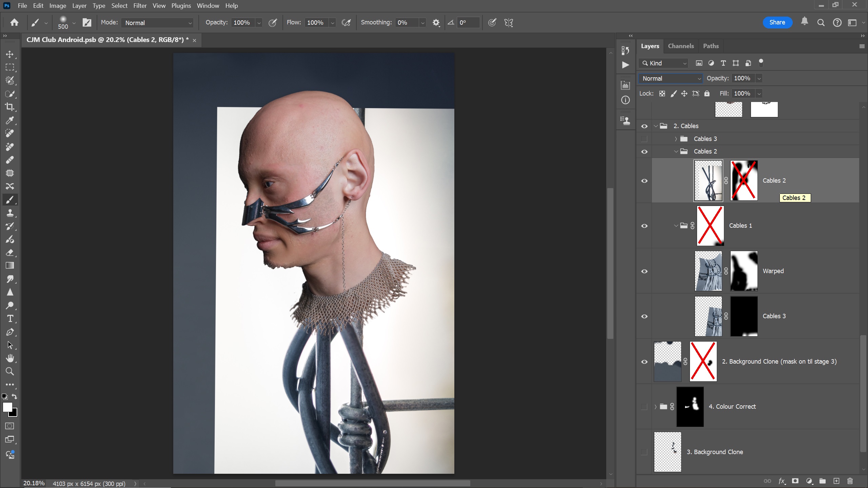The width and height of the screenshot is (868, 488).
Task: Select the Hand tool
Action: (10, 359)
